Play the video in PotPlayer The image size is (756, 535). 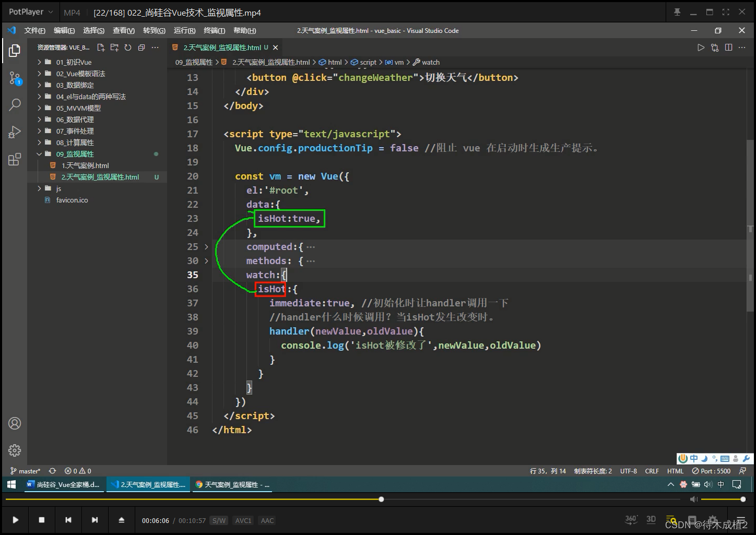pos(16,520)
